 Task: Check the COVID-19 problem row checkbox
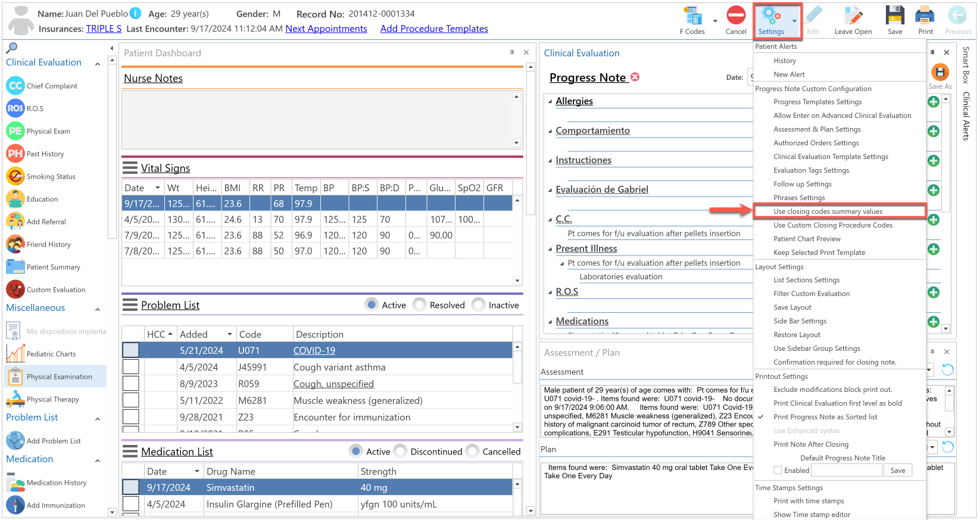[131, 350]
